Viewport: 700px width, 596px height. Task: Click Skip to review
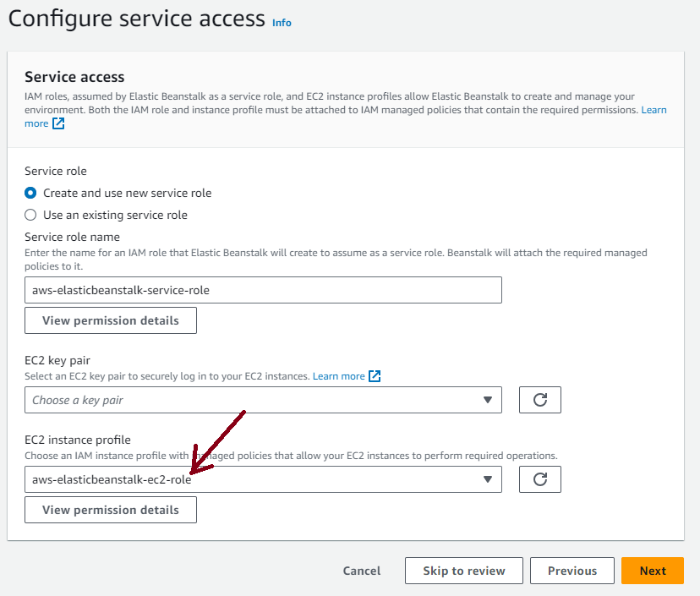tap(464, 571)
